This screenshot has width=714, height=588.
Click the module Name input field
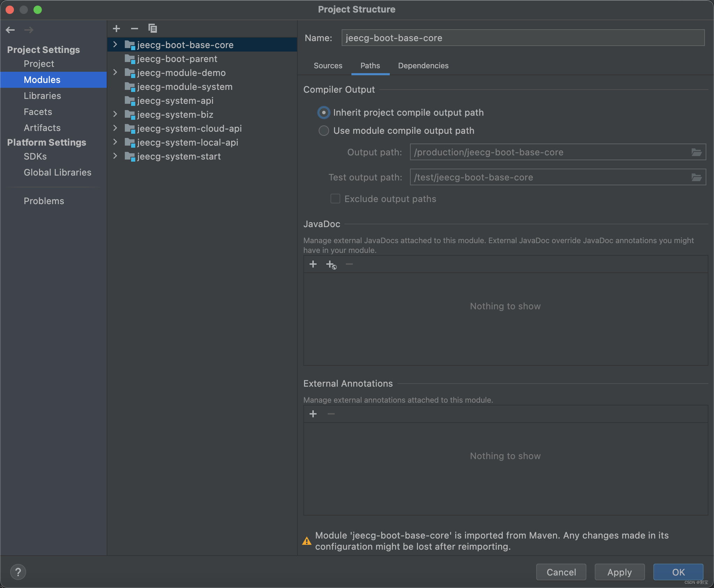coord(523,38)
